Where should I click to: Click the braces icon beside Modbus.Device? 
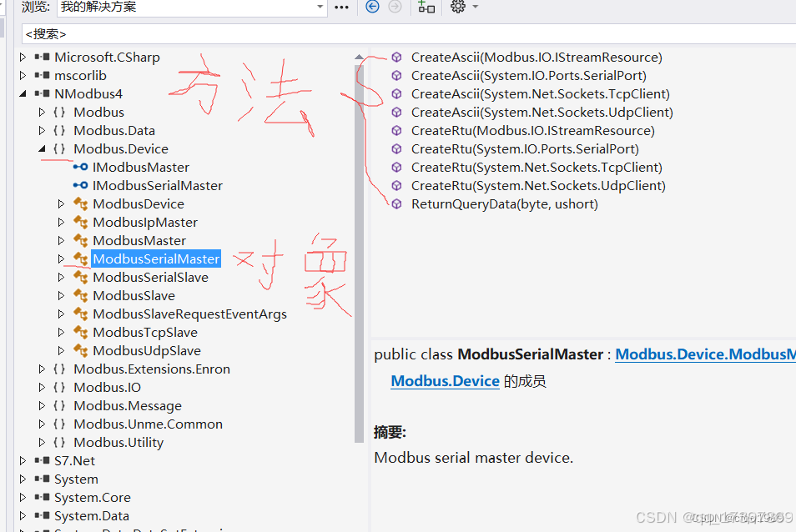[x=58, y=148]
